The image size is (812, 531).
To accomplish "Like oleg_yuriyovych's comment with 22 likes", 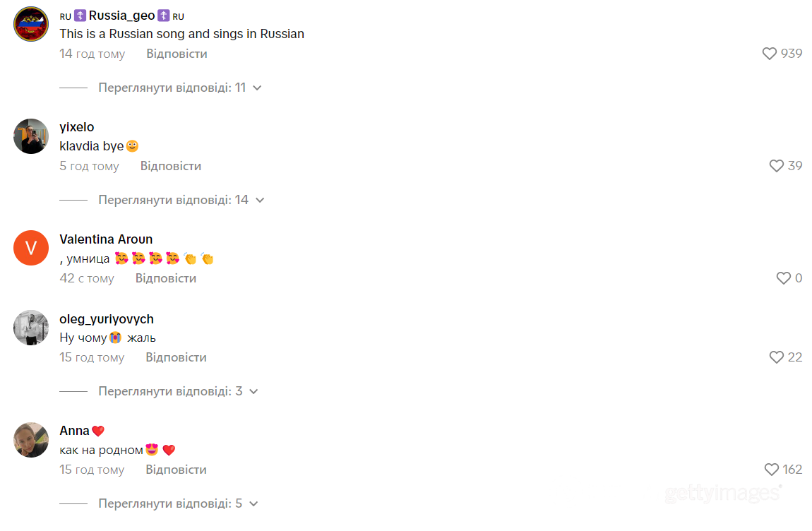I will tap(776, 357).
